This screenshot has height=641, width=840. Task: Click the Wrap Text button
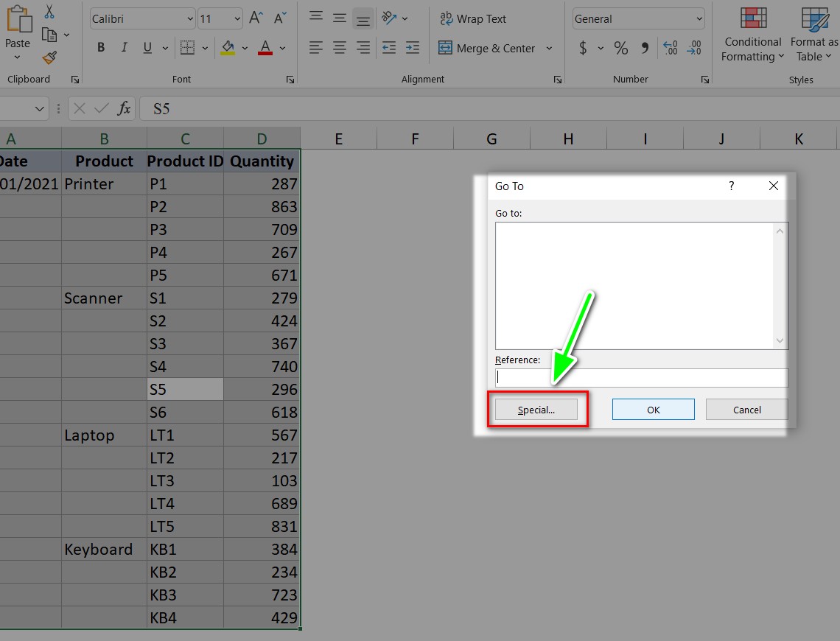click(473, 19)
